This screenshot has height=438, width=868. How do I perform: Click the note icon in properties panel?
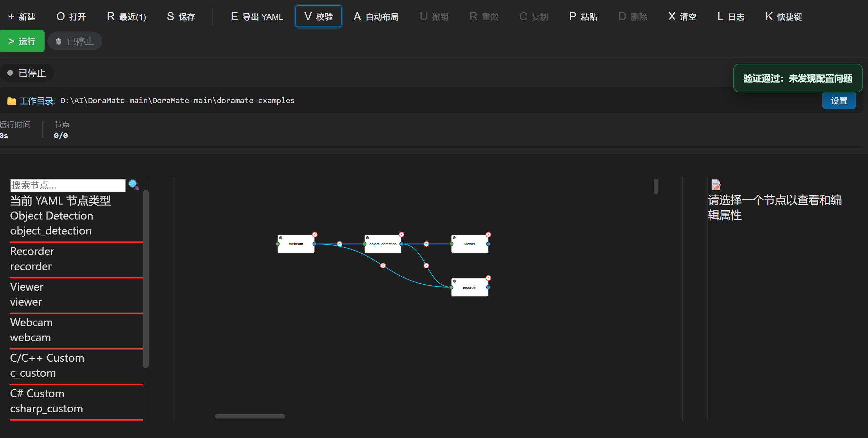716,185
